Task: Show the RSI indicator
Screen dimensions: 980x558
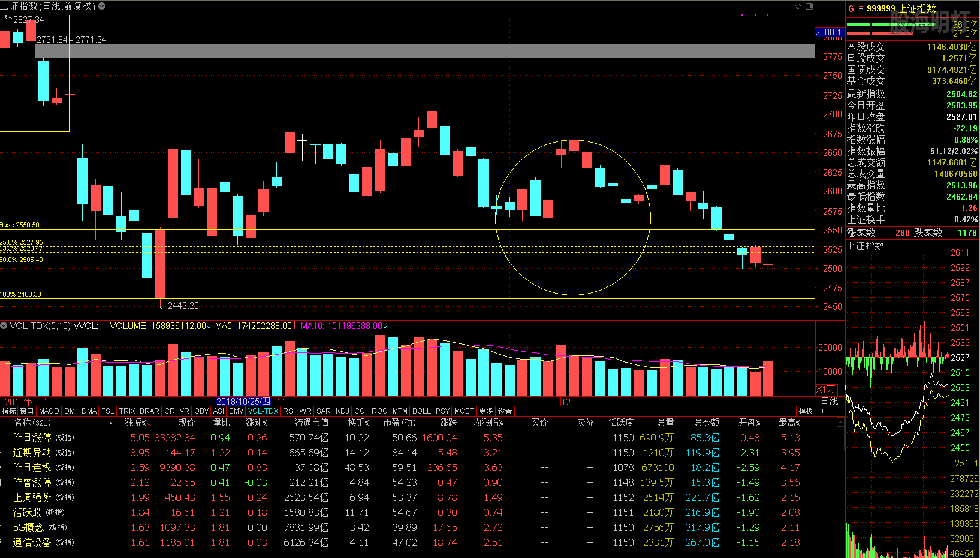Action: (x=289, y=411)
